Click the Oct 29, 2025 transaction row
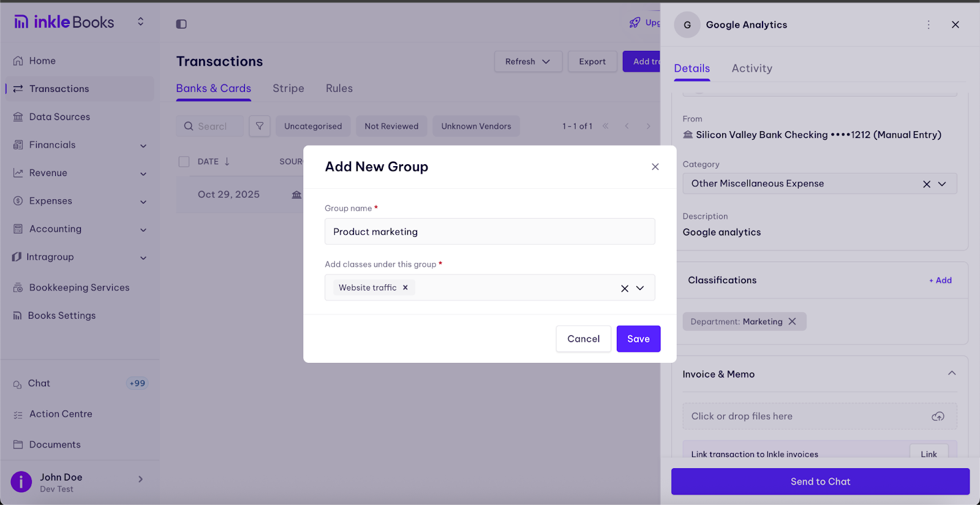Image resolution: width=980 pixels, height=505 pixels. 240,195
